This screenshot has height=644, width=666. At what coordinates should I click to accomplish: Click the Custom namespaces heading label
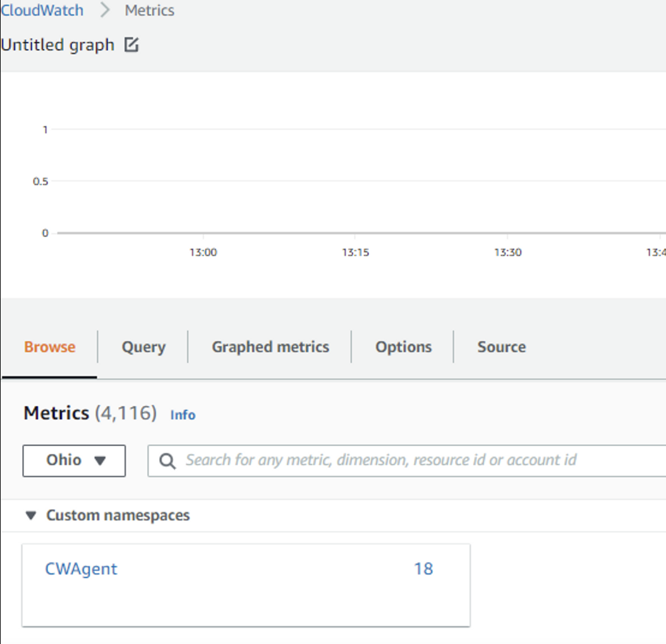pyautogui.click(x=118, y=516)
